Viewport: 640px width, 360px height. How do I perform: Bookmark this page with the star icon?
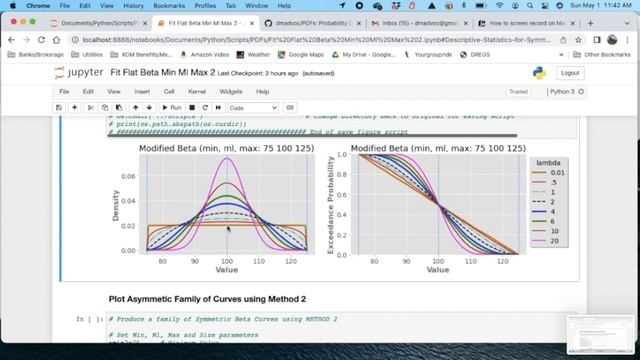tap(578, 40)
